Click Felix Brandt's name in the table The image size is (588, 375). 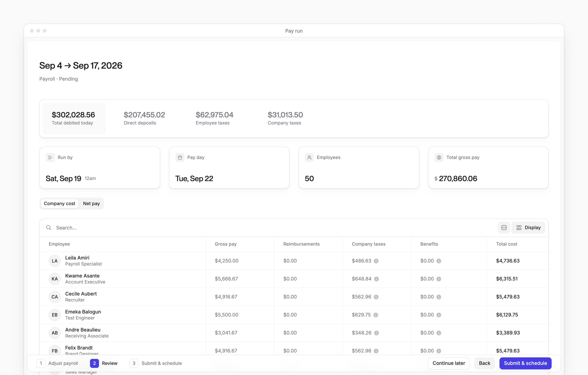point(79,348)
